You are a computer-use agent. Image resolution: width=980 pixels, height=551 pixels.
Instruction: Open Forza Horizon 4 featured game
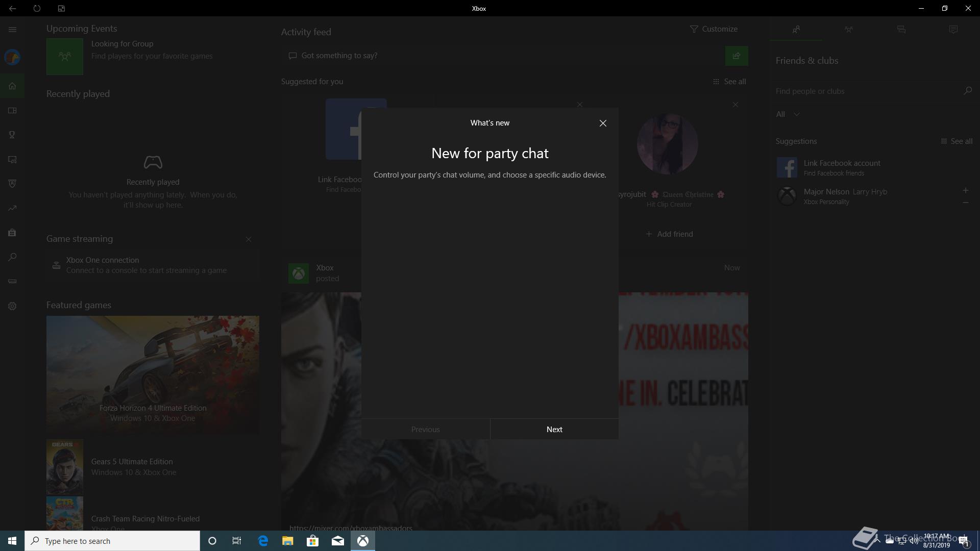(x=153, y=374)
